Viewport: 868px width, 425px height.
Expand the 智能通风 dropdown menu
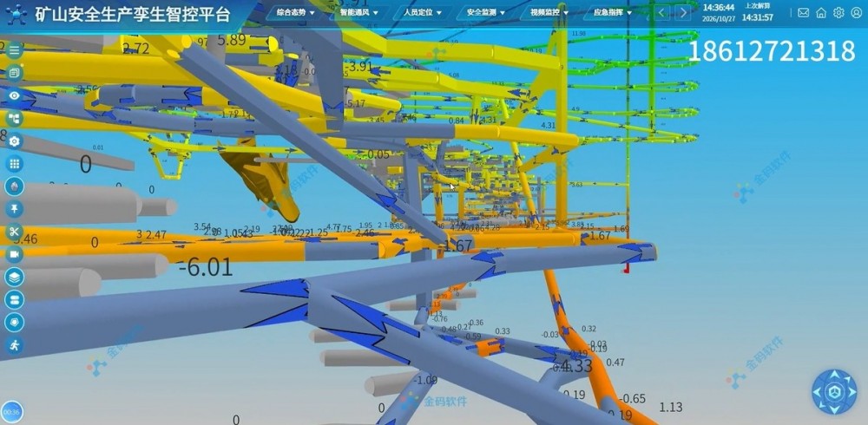pos(359,12)
